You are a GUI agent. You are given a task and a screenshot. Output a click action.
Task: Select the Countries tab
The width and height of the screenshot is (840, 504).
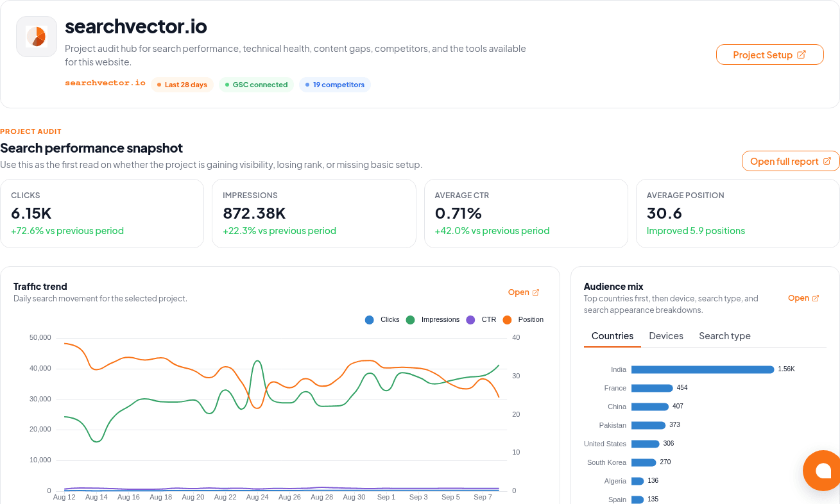pyautogui.click(x=612, y=336)
